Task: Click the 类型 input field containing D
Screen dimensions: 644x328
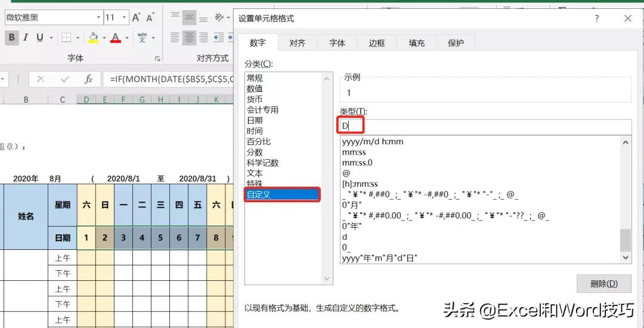Action: [x=485, y=126]
